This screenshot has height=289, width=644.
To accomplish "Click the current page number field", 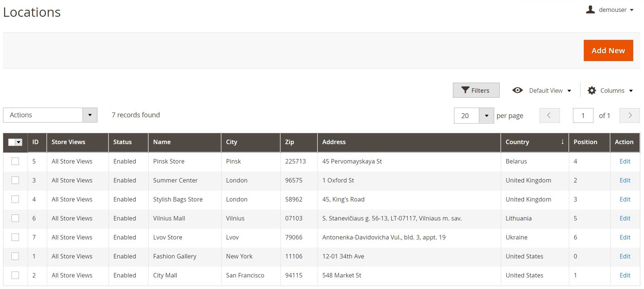I will (583, 115).
